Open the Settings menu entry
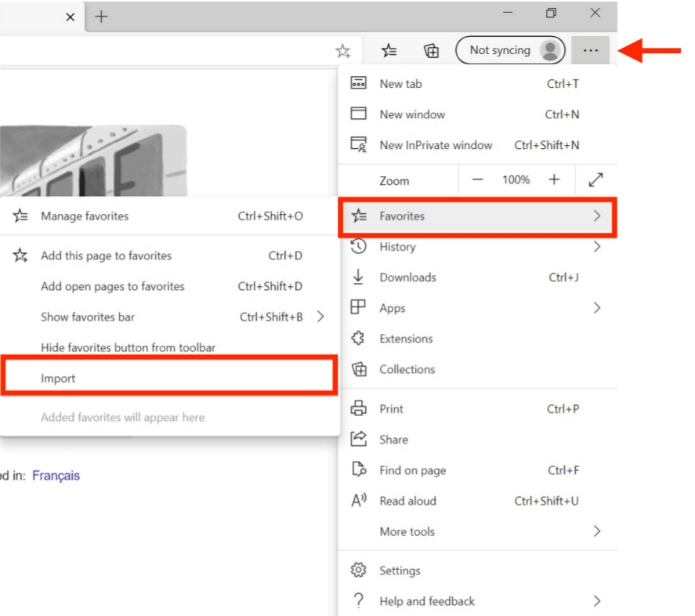The width and height of the screenshot is (695, 616). tap(477, 571)
